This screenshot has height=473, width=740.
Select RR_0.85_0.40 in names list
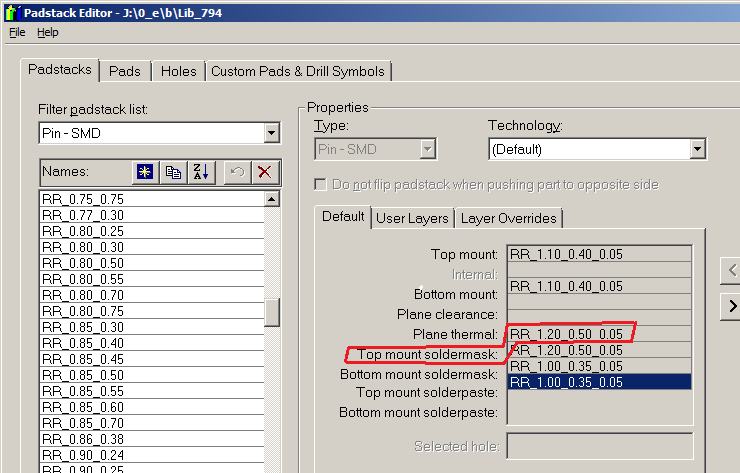pos(152,344)
